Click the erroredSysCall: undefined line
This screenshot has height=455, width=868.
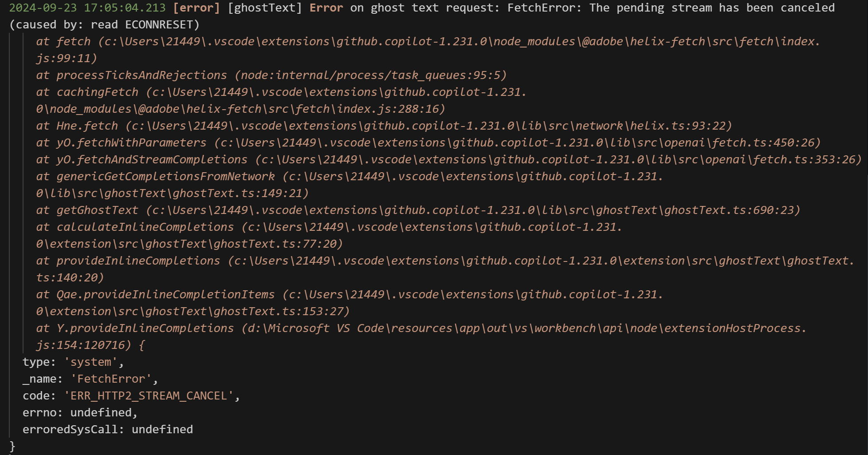coord(108,430)
